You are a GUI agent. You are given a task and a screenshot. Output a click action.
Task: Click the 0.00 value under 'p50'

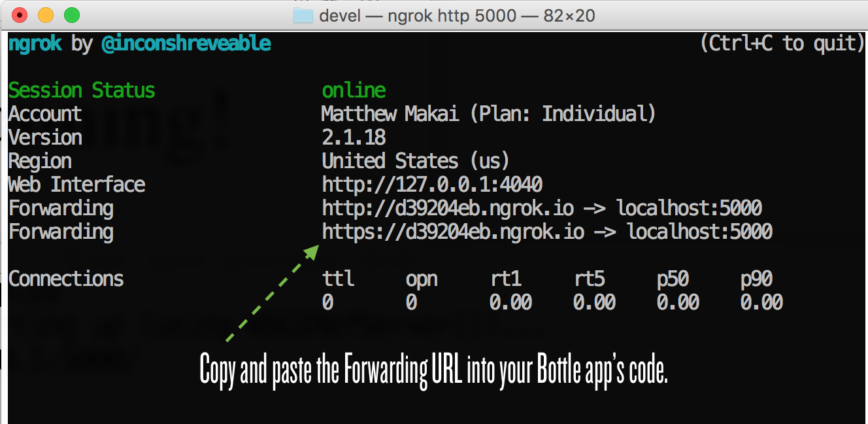pos(678,302)
